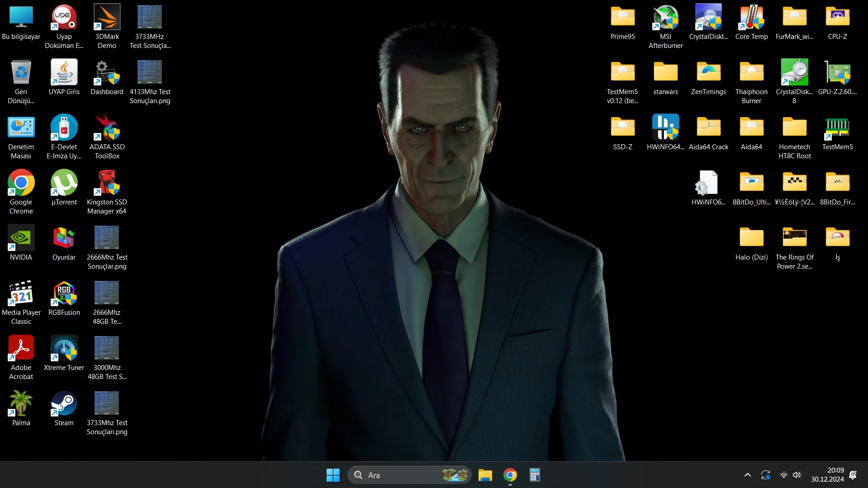Click the Ara taskbar search box
Image resolution: width=868 pixels, height=488 pixels.
coord(409,475)
